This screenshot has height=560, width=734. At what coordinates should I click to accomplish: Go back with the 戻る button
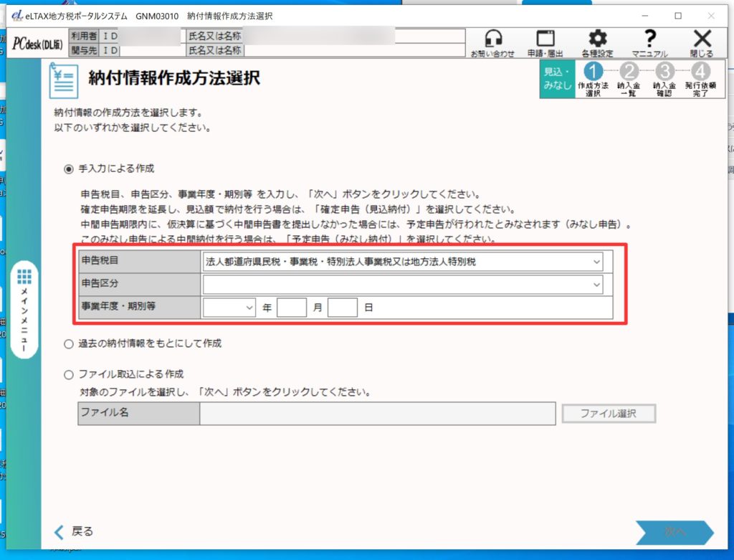[x=74, y=531]
